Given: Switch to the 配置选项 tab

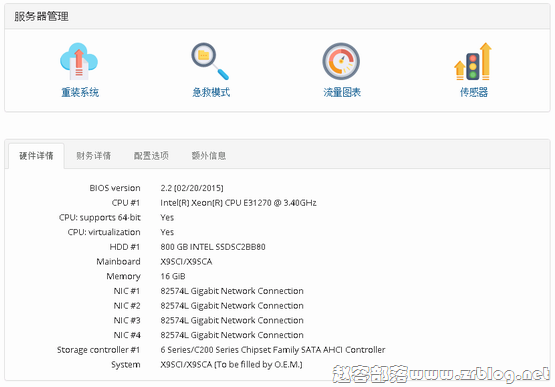Looking at the screenshot, I should pos(151,156).
